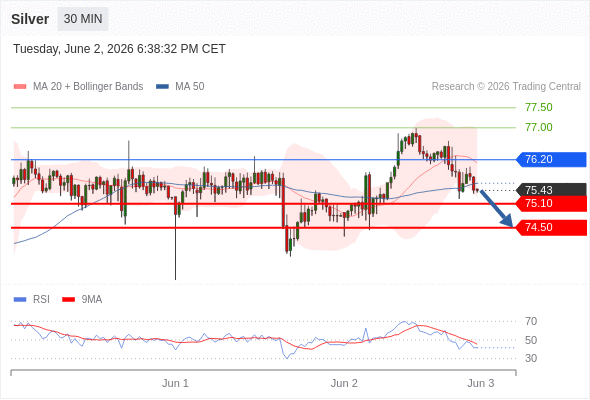The image size is (590, 400).
Task: Click the green 77.50 resistance label
Action: 539,108
